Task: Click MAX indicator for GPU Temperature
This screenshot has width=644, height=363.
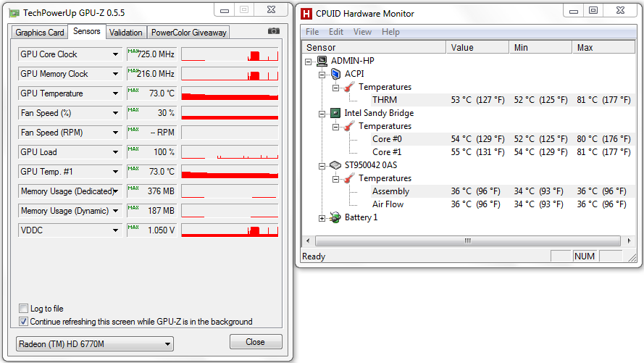Action: [x=133, y=91]
